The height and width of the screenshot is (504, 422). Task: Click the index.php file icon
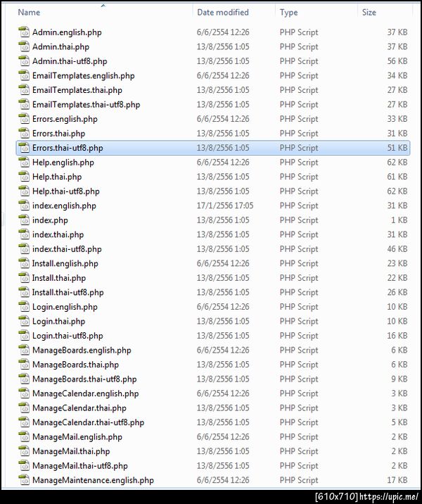[x=24, y=220]
